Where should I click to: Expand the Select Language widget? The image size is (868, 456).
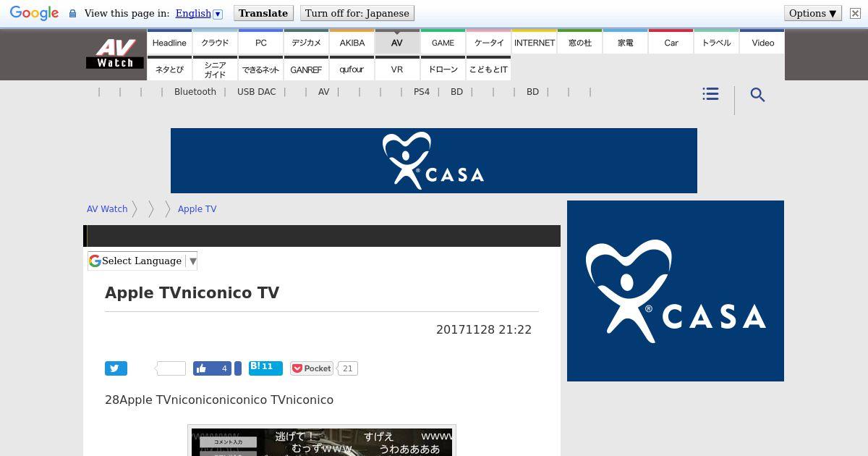click(142, 261)
